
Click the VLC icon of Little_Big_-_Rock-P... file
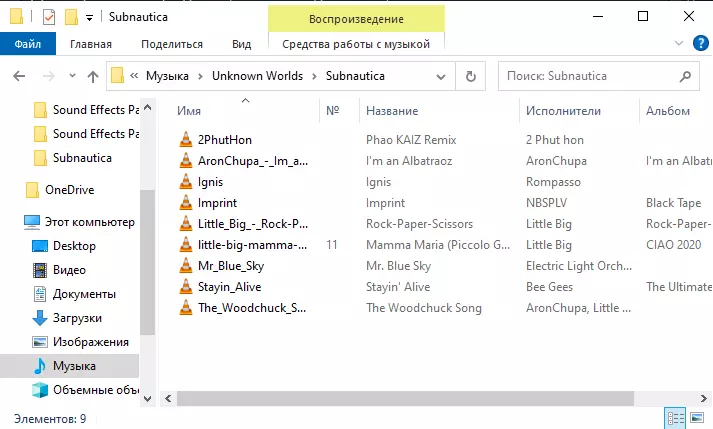186,223
